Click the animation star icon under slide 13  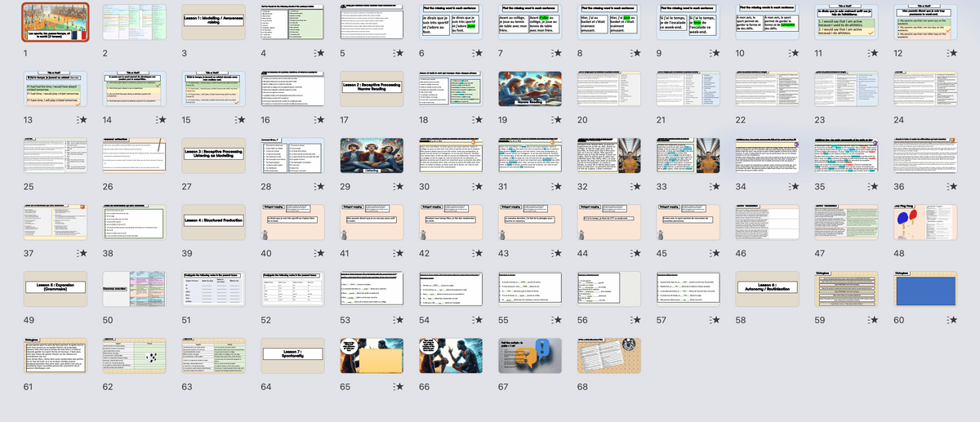click(82, 119)
